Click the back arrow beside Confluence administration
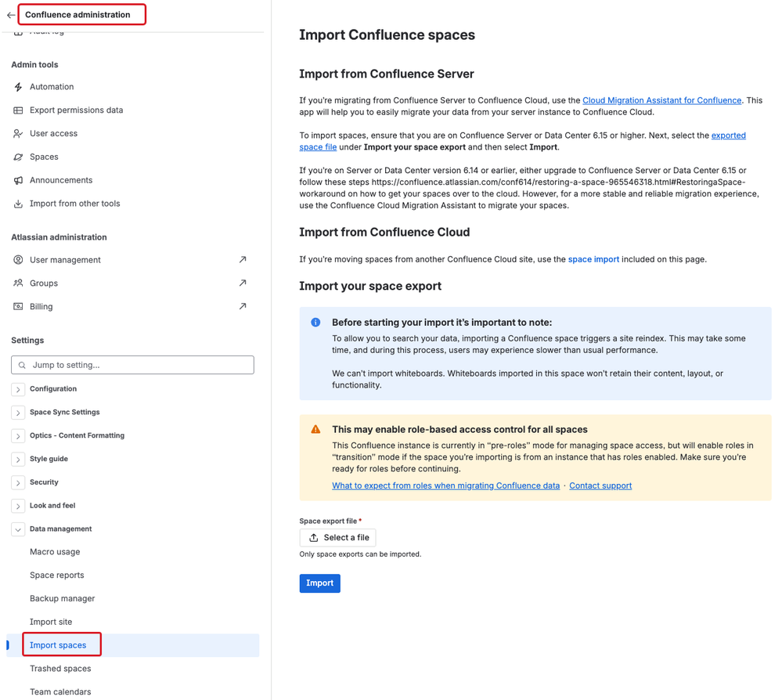 (x=10, y=15)
